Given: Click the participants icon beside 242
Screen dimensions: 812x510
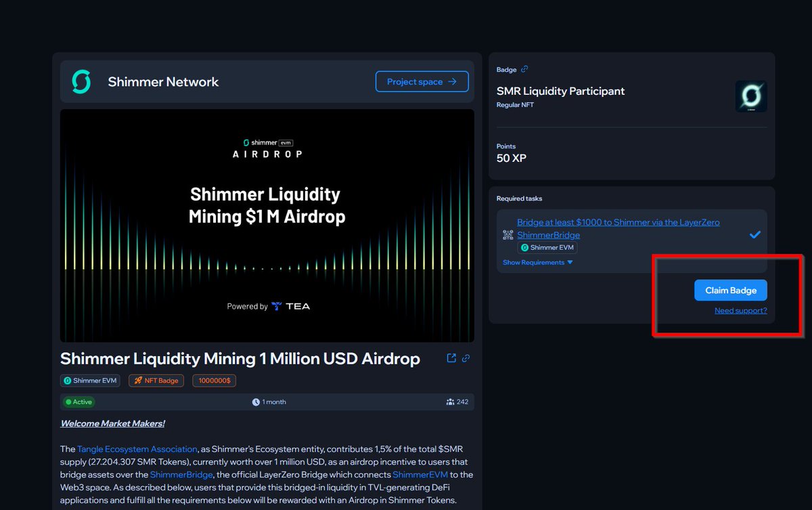Looking at the screenshot, I should coord(450,402).
